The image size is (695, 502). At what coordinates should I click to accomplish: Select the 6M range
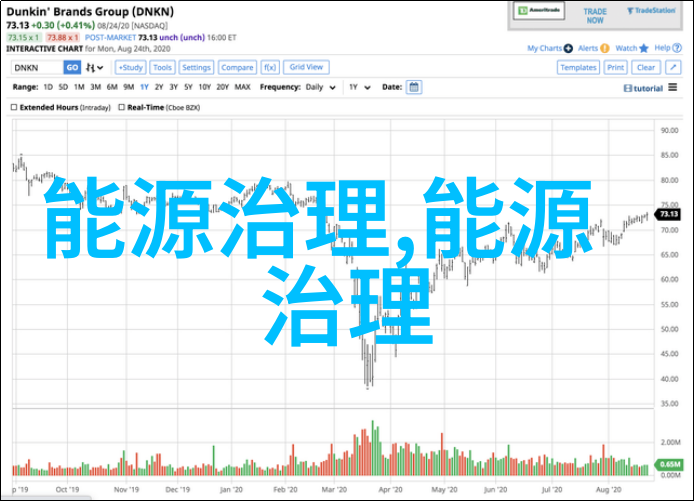point(112,87)
